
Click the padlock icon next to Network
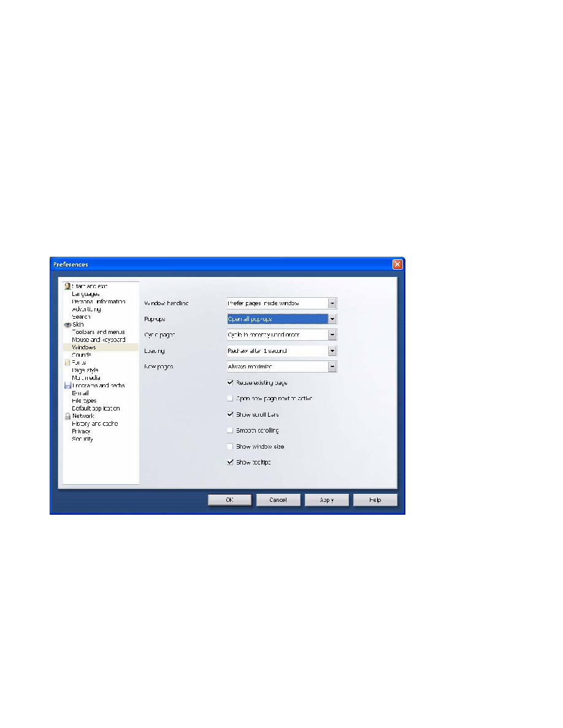click(x=68, y=416)
